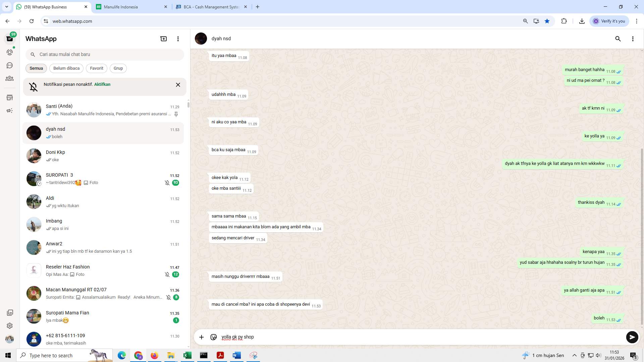Open Chrome's main menu

(637, 21)
